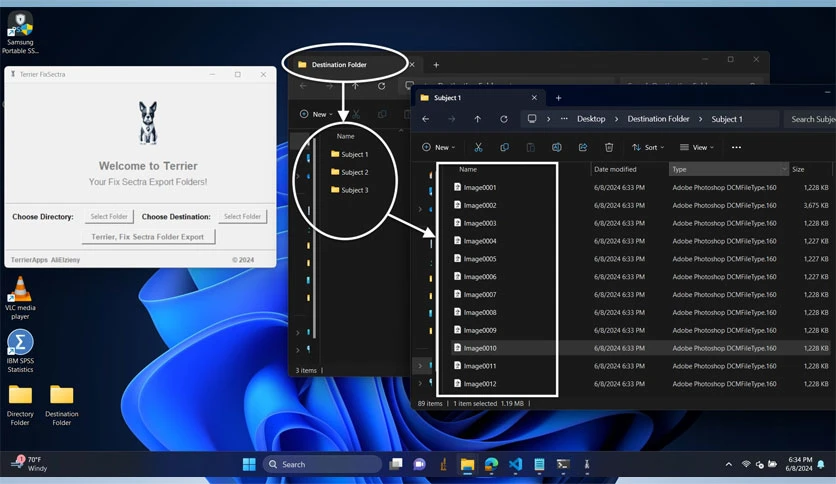Expand the breadcrumb ellipsis before Desktop
This screenshot has height=484, width=836.
point(564,119)
